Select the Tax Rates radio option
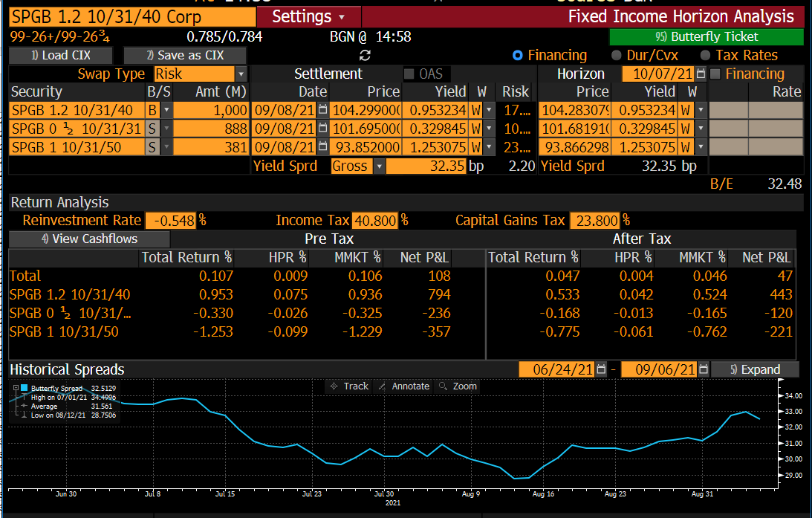The height and width of the screenshot is (518, 812). tap(705, 56)
